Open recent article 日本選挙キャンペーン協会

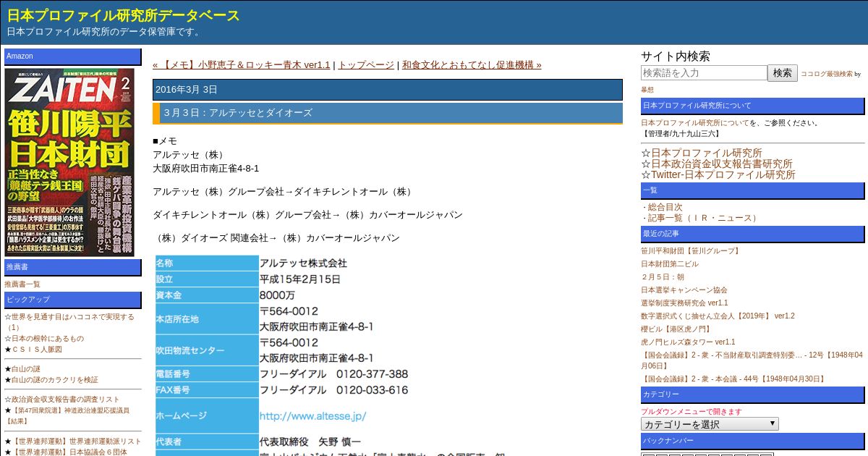coord(684,290)
